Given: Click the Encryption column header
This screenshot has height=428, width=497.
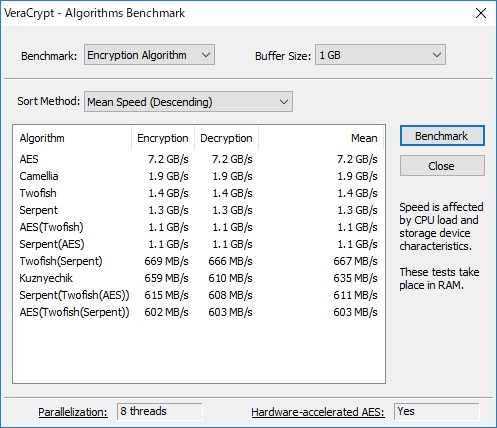Looking at the screenshot, I should [x=163, y=138].
